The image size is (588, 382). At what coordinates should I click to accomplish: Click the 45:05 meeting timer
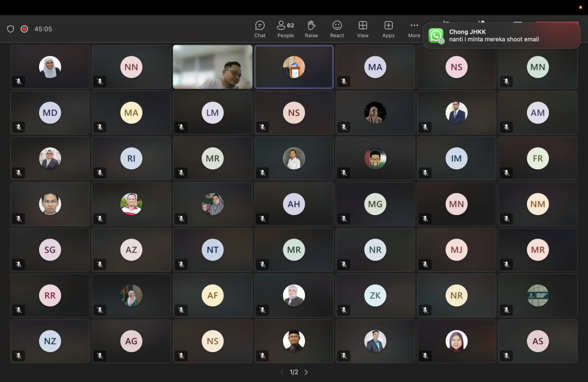point(43,29)
